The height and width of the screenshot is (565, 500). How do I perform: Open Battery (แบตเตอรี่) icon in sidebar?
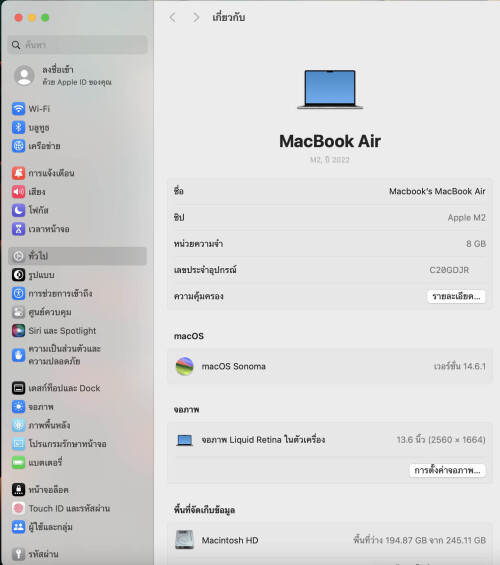coord(18,462)
